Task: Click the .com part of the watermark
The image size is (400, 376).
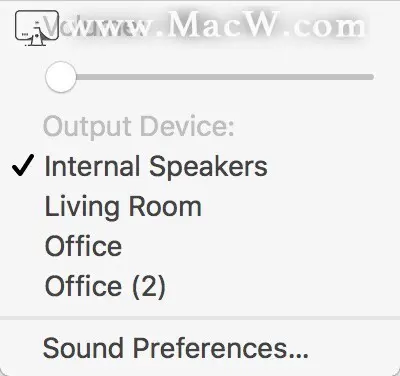Action: (x=329, y=26)
